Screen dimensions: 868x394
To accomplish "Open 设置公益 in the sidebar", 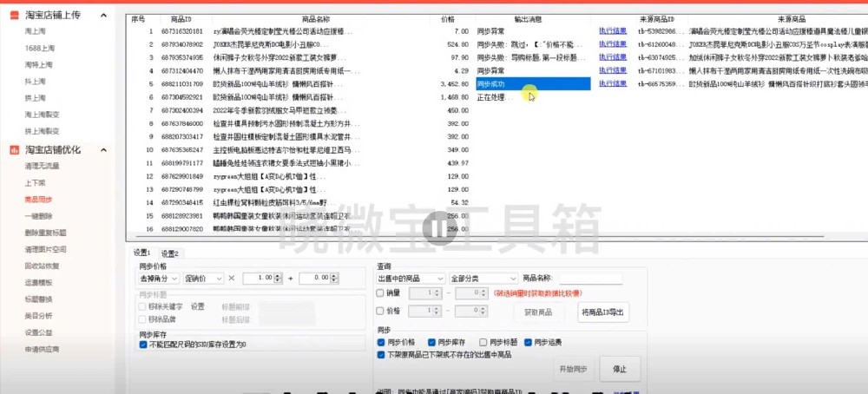I will [38, 332].
